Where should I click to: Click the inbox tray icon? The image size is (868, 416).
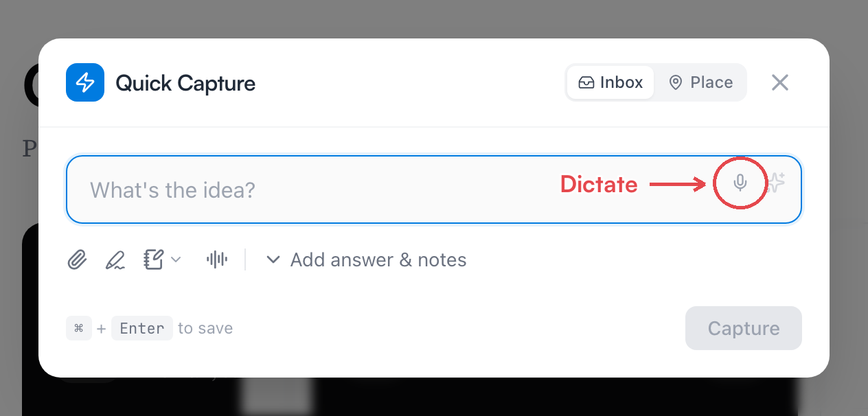pos(586,82)
